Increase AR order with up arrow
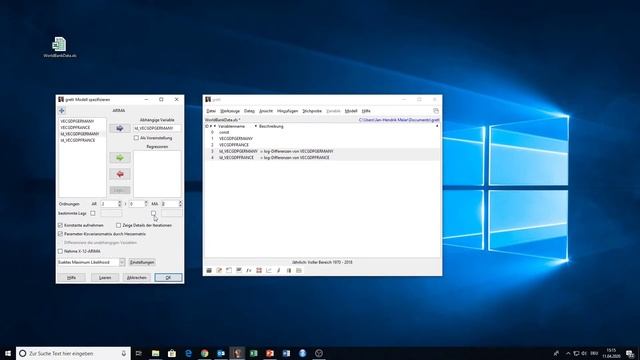Image resolution: width=640 pixels, height=360 pixels. click(120, 202)
